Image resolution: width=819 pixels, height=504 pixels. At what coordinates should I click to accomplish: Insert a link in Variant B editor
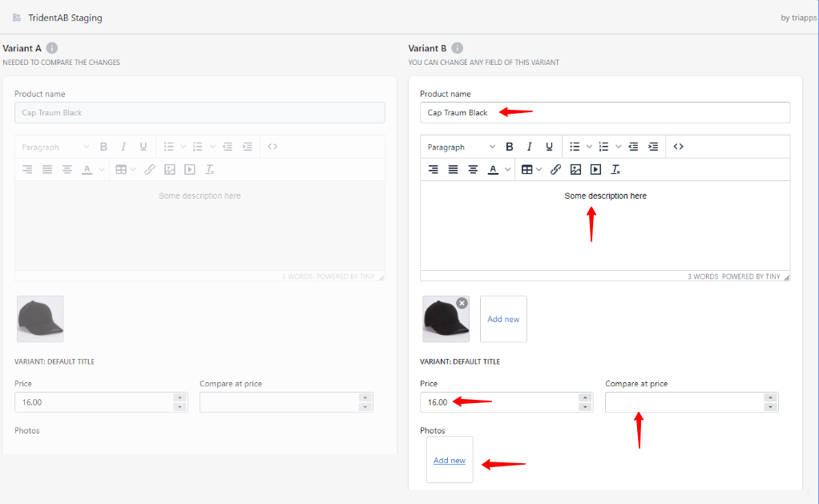pyautogui.click(x=556, y=170)
